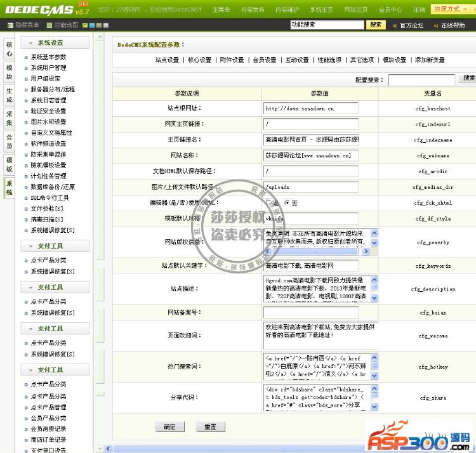Open the 模块 vertical sidebar tab
This screenshot has height=453, width=476.
point(10,72)
